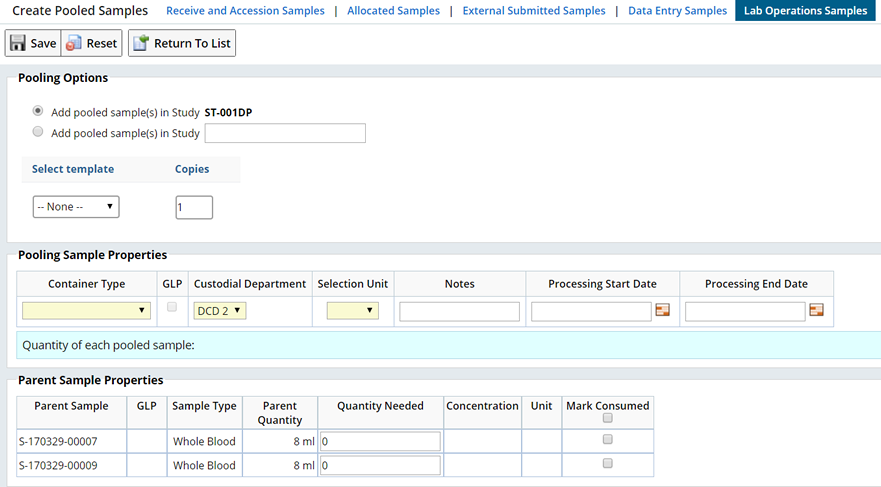This screenshot has width=881, height=487.
Task: Tick the GLP checkbox in Pooling Sample Properties
Action: coord(172,307)
